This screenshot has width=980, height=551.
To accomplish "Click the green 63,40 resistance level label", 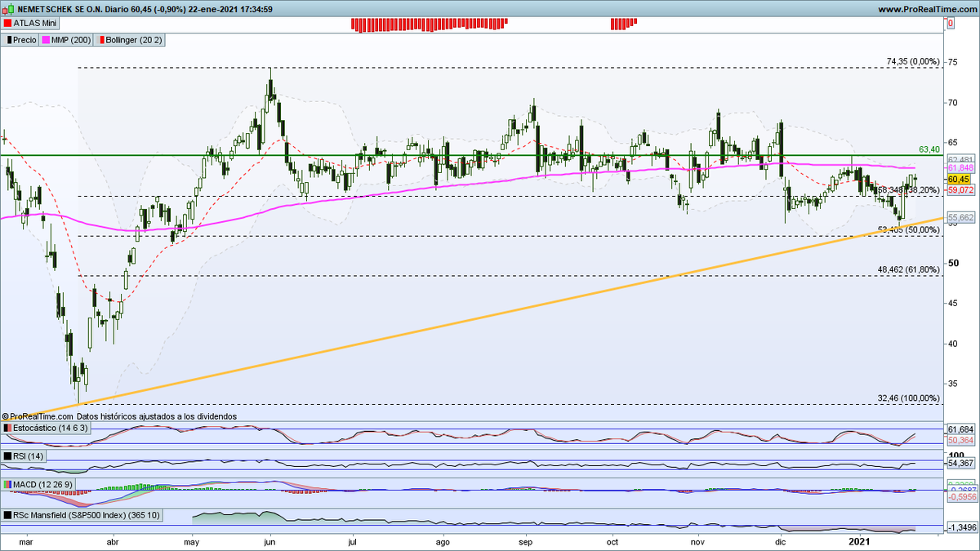I will (x=929, y=149).
